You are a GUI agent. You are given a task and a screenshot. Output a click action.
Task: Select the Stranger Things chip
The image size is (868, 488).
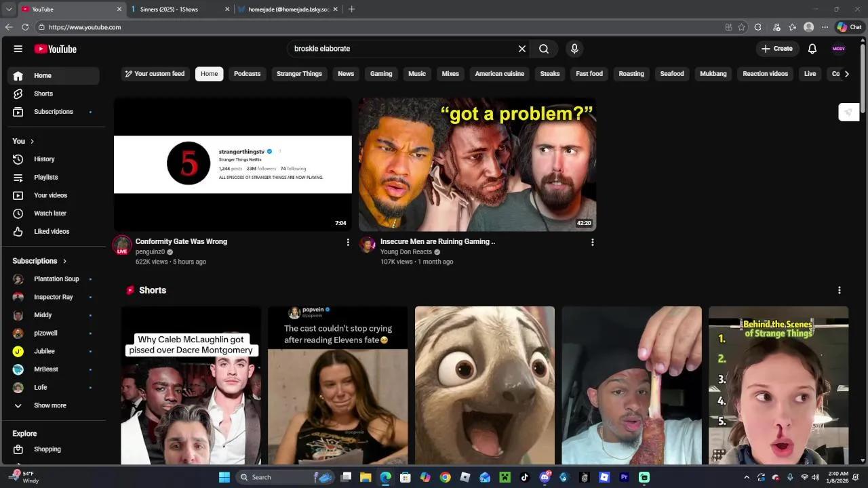click(x=299, y=74)
